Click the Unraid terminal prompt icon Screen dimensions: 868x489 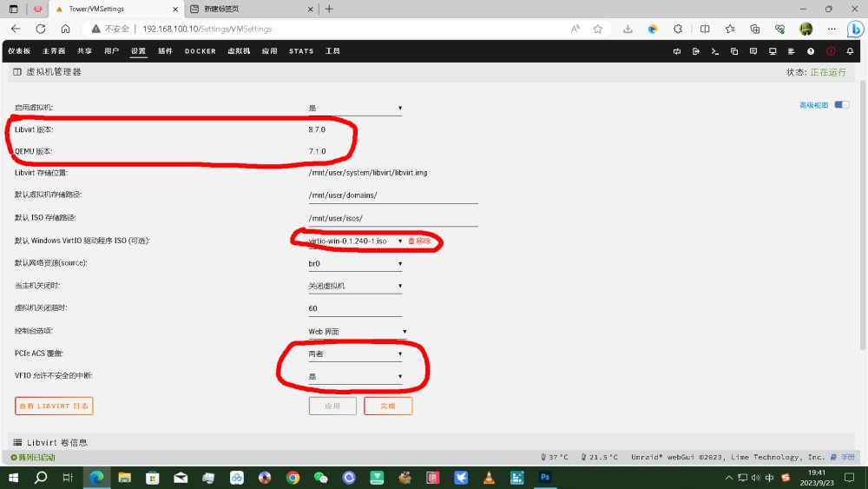(x=714, y=51)
